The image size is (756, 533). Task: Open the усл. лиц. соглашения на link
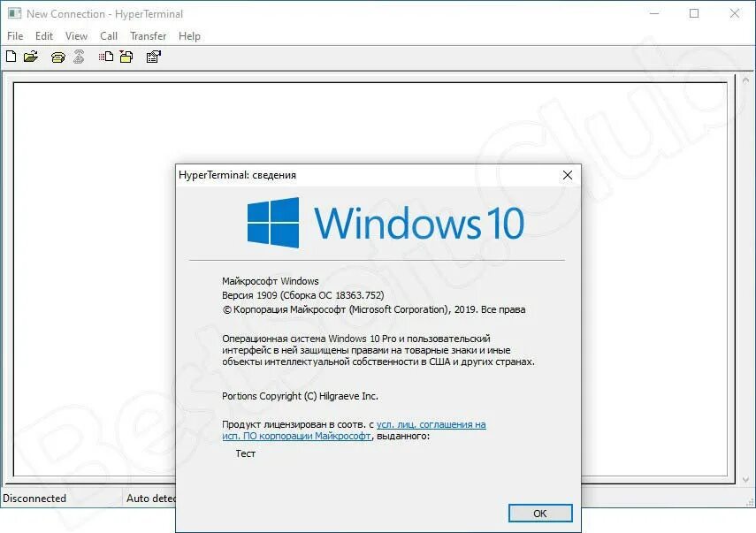[431, 424]
